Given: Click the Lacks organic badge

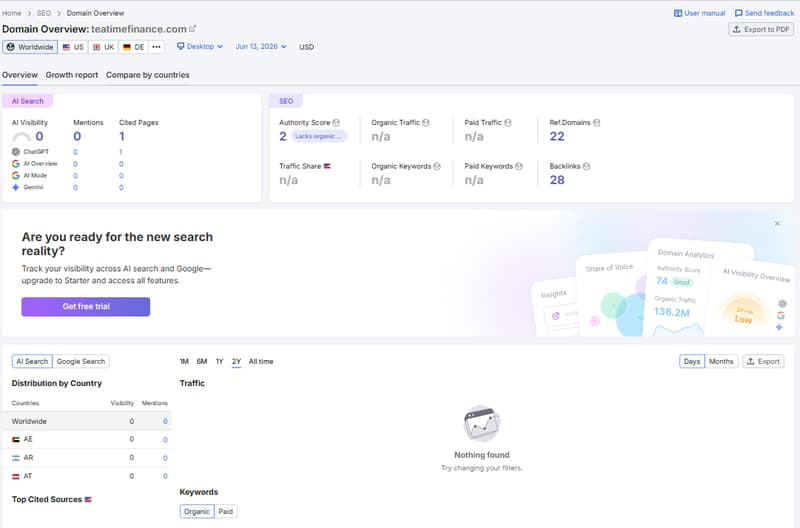Looking at the screenshot, I should pyautogui.click(x=319, y=136).
